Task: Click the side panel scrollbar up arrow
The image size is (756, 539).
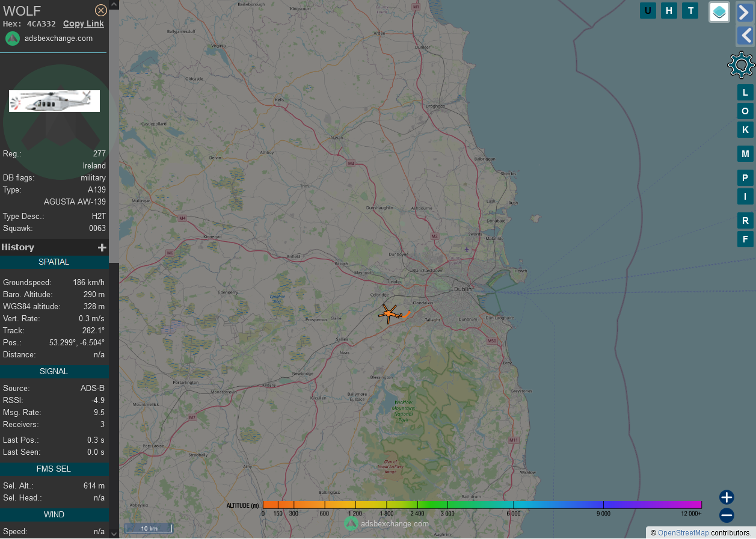Action: click(114, 5)
